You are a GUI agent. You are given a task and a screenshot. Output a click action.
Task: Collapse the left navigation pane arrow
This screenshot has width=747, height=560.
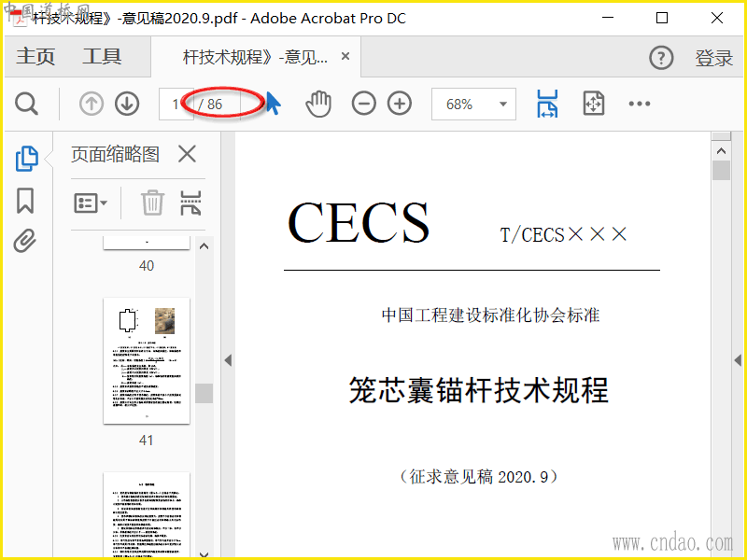point(228,360)
